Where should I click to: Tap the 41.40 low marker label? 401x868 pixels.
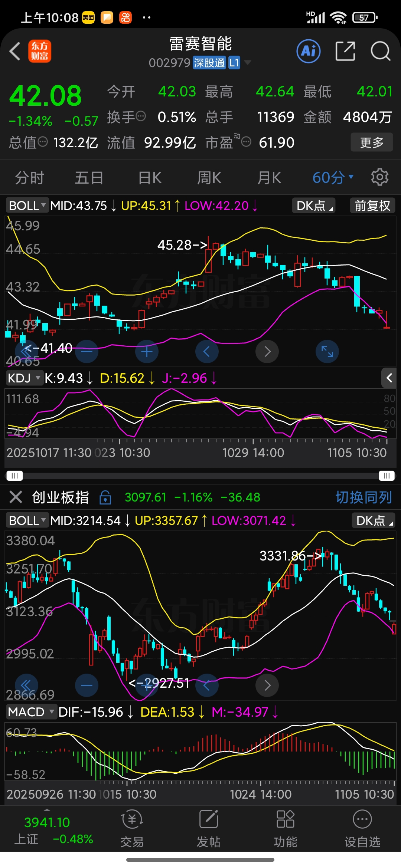(48, 348)
